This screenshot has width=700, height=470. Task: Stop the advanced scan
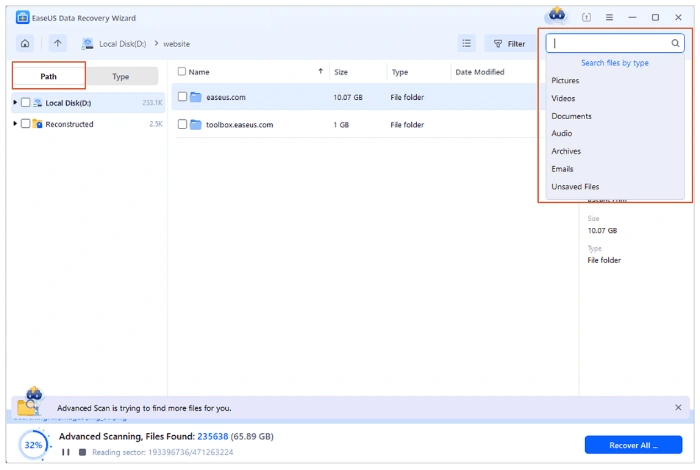pos(82,452)
